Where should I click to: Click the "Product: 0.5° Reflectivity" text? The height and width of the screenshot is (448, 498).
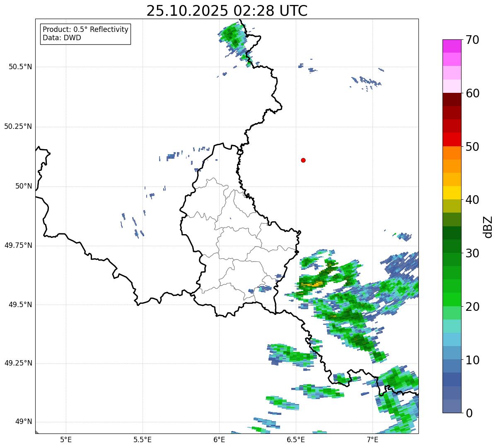click(x=85, y=30)
